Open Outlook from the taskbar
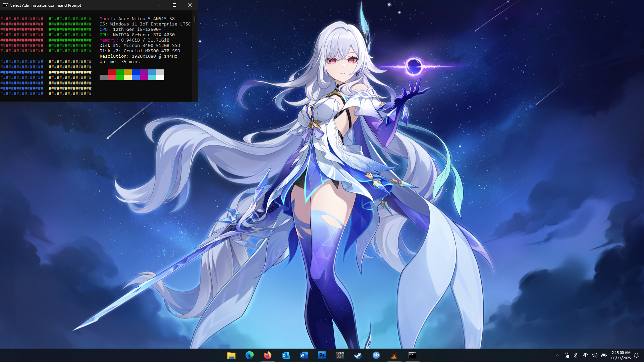The width and height of the screenshot is (644, 362). click(286, 355)
